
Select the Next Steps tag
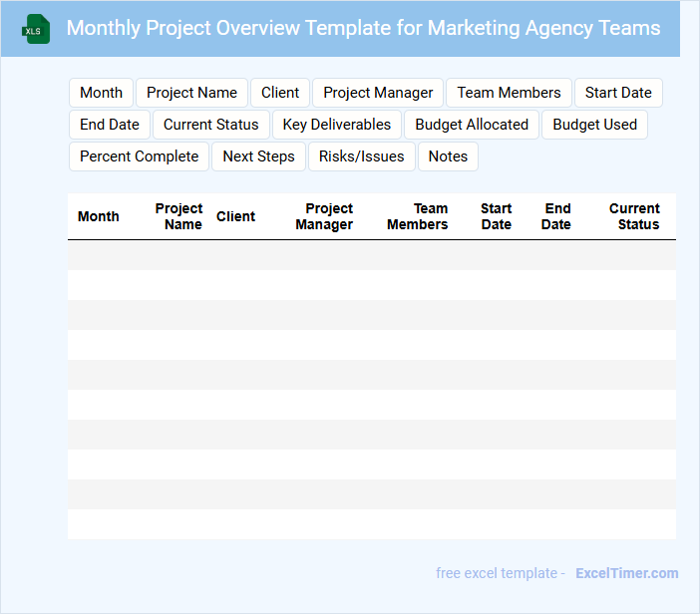[258, 156]
